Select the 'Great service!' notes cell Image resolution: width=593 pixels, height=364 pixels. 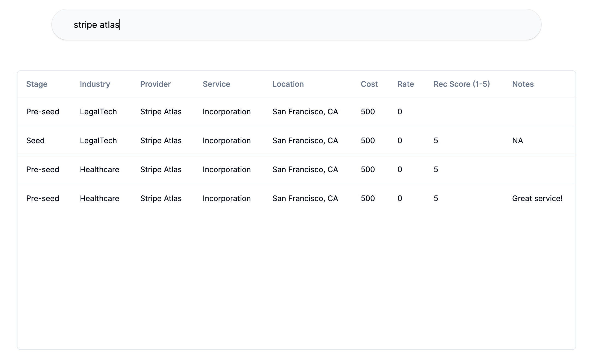point(537,198)
